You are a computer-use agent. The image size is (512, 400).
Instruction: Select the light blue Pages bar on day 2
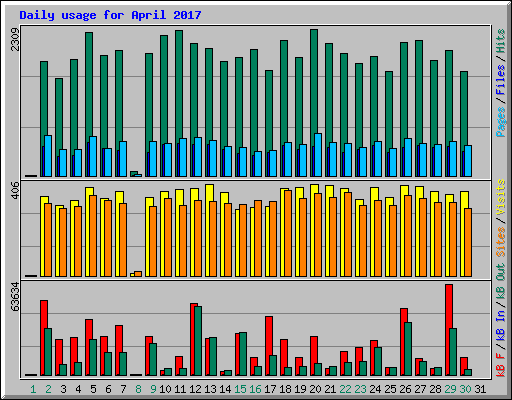click(x=48, y=156)
